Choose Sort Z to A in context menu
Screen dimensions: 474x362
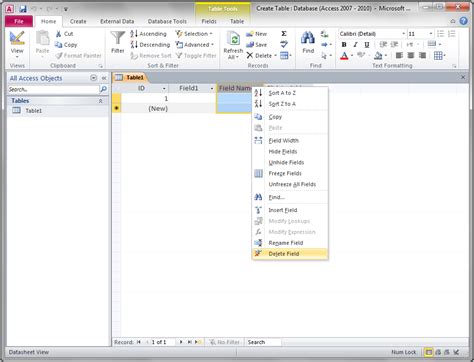[x=290, y=104]
